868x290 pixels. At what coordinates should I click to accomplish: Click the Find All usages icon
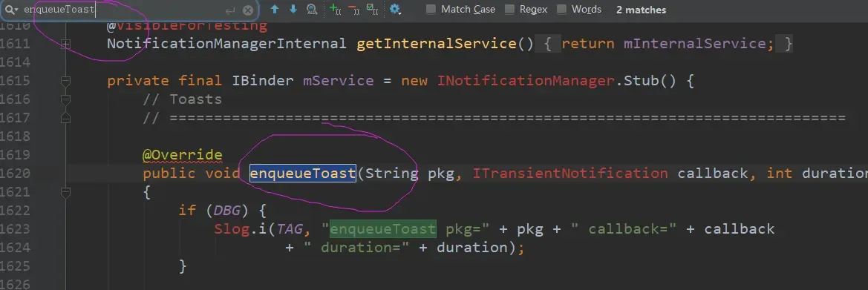[x=312, y=10]
